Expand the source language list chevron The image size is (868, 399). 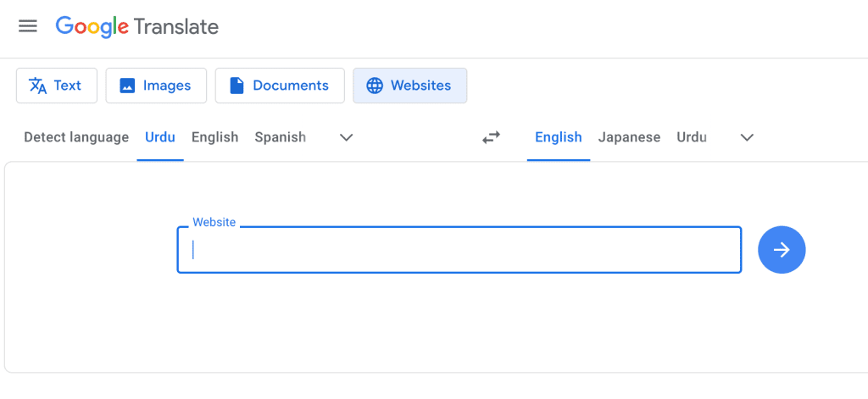coord(346,137)
